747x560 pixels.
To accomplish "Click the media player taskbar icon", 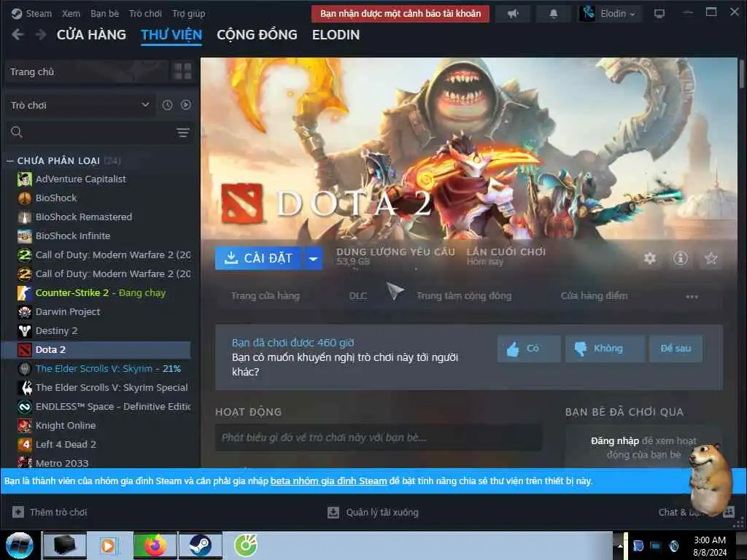I will point(109,545).
